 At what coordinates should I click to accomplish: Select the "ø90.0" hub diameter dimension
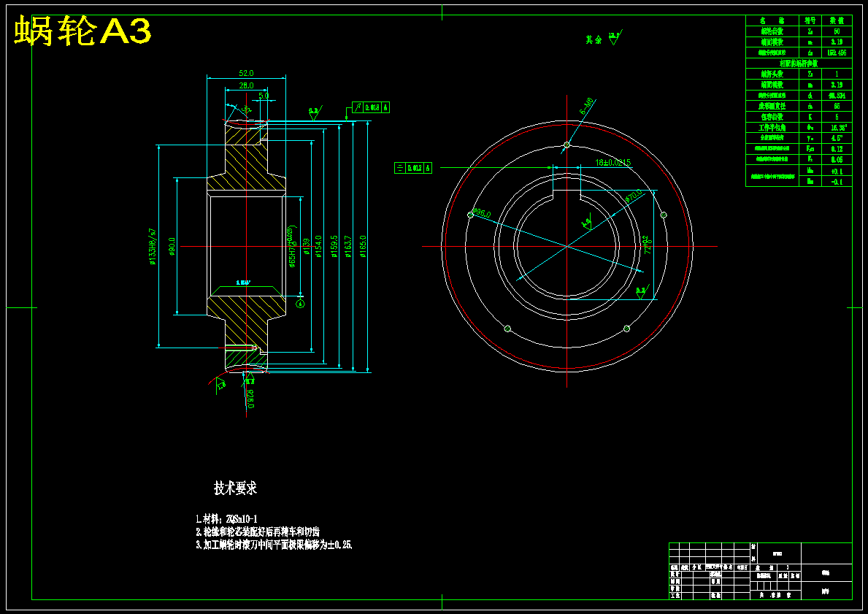click(x=172, y=246)
